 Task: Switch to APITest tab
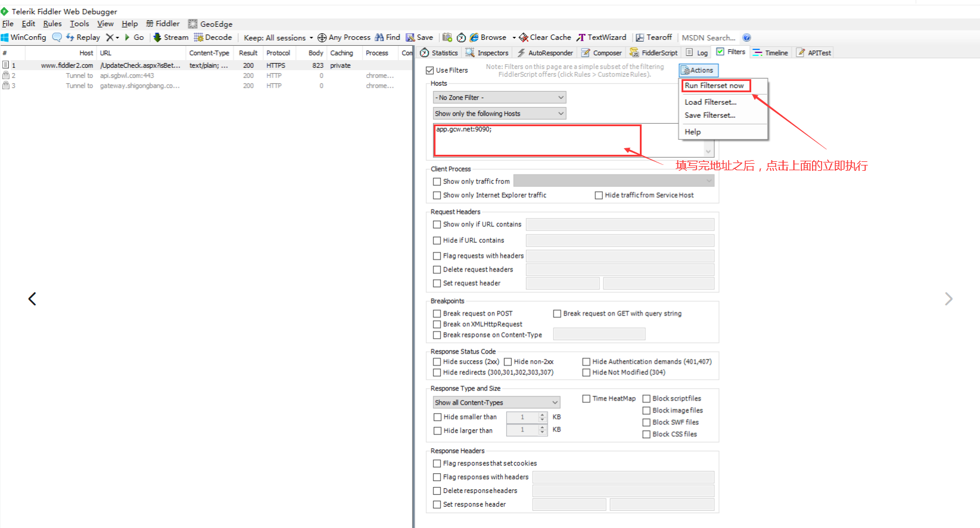[814, 52]
